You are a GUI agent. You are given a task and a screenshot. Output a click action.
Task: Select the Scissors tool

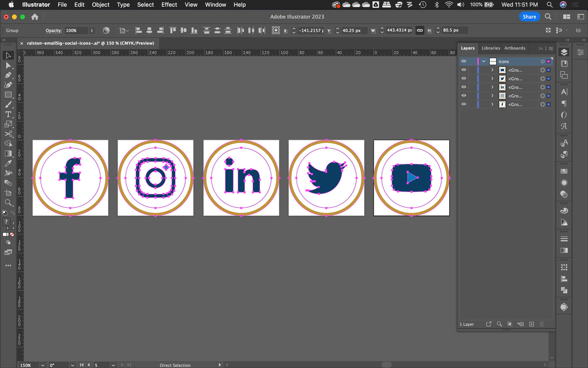tap(8, 134)
